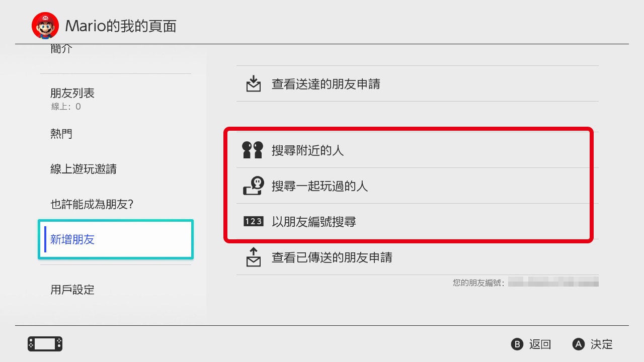
Task: Click the blurred friend code number
Action: 553,283
